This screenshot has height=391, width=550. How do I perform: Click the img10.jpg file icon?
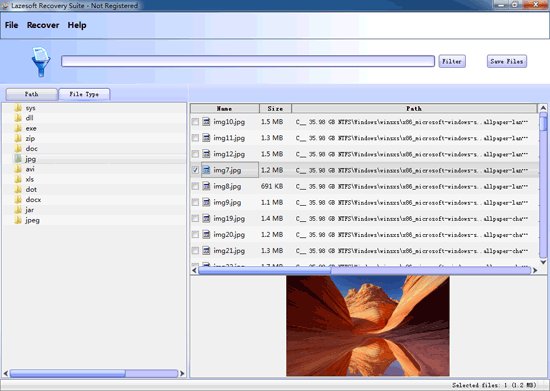point(206,122)
